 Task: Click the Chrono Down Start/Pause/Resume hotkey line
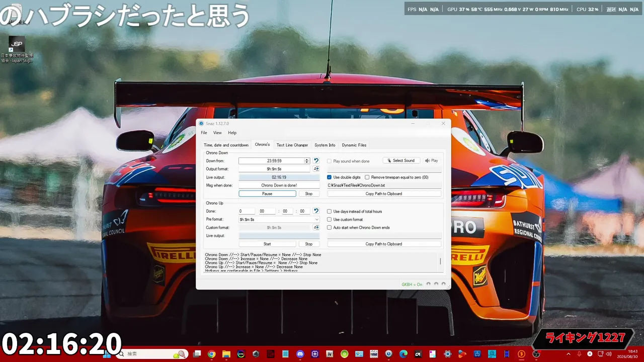(x=263, y=255)
